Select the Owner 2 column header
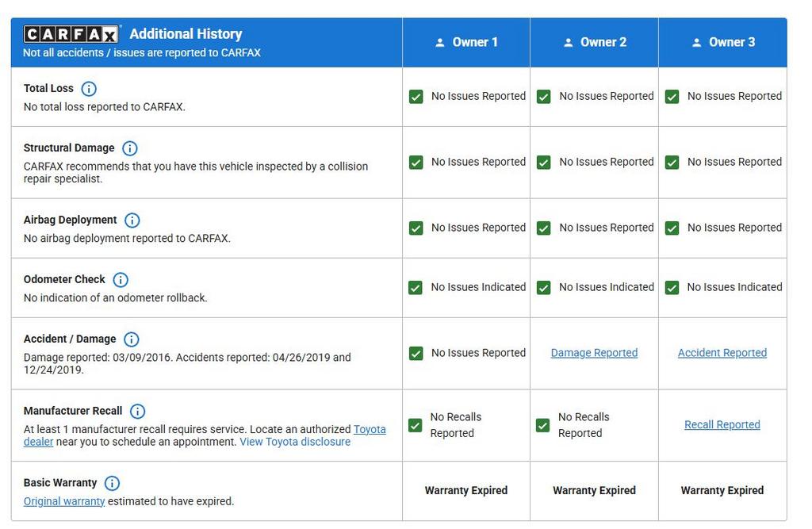Screen dimensions: 812x529 [x=595, y=43]
